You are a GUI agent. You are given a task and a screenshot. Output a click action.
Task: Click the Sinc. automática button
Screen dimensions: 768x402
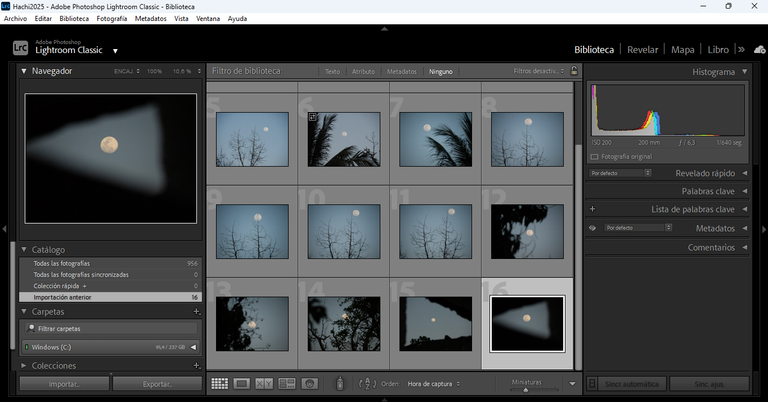pyautogui.click(x=632, y=384)
